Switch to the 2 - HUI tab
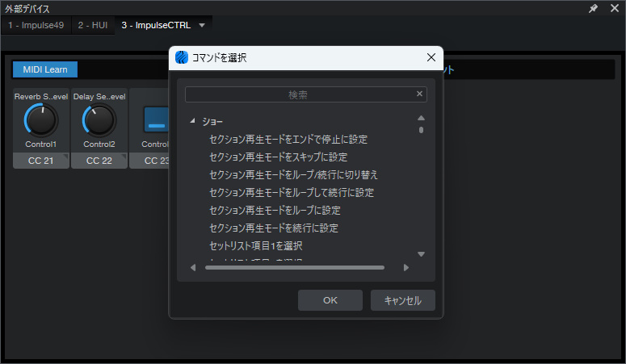The width and height of the screenshot is (626, 364). tap(93, 25)
